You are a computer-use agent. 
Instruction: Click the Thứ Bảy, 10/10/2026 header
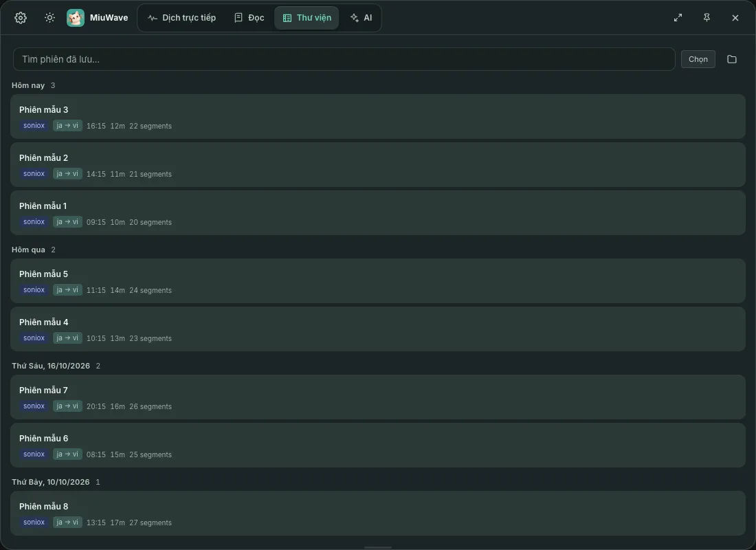tap(51, 483)
